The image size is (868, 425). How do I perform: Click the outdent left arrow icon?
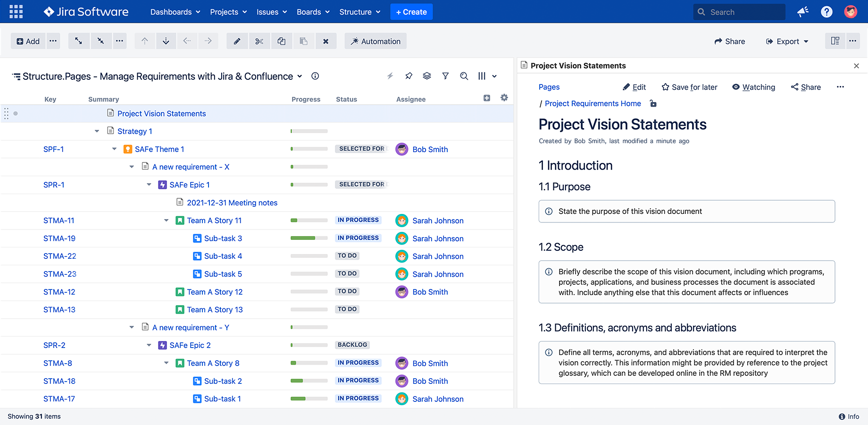pyautogui.click(x=187, y=41)
